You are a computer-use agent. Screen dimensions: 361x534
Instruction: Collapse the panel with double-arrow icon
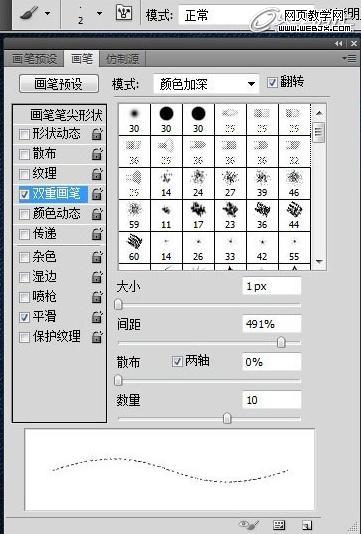(338, 43)
